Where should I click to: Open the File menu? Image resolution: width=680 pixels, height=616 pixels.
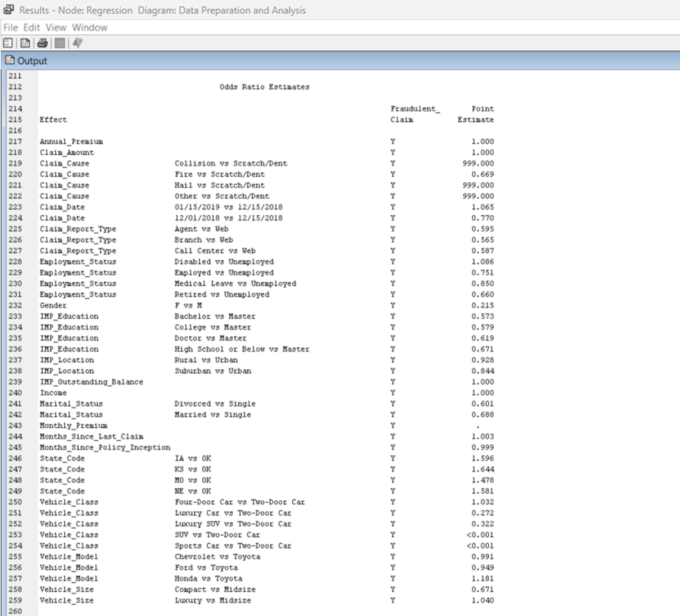click(10, 27)
